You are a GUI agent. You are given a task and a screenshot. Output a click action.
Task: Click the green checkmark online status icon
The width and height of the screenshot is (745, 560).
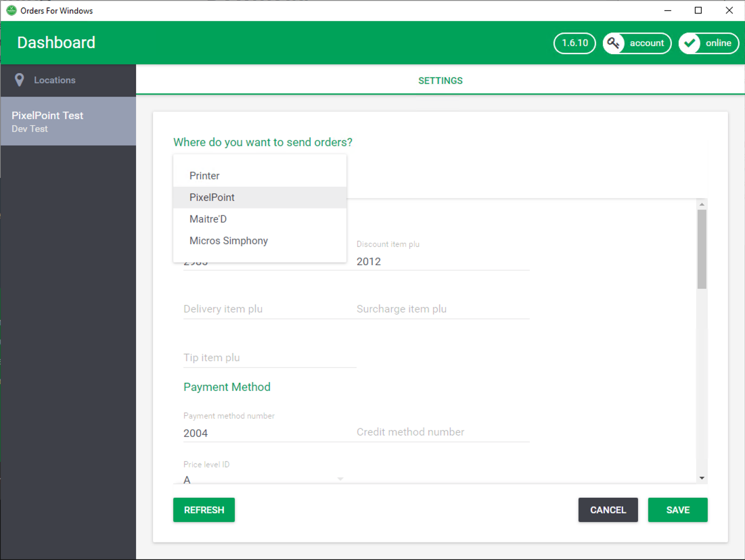click(690, 43)
